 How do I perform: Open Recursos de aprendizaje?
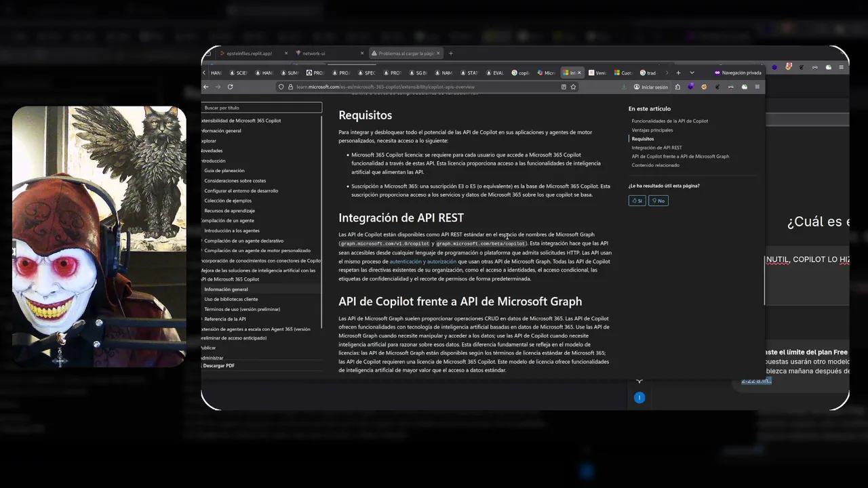(x=230, y=211)
